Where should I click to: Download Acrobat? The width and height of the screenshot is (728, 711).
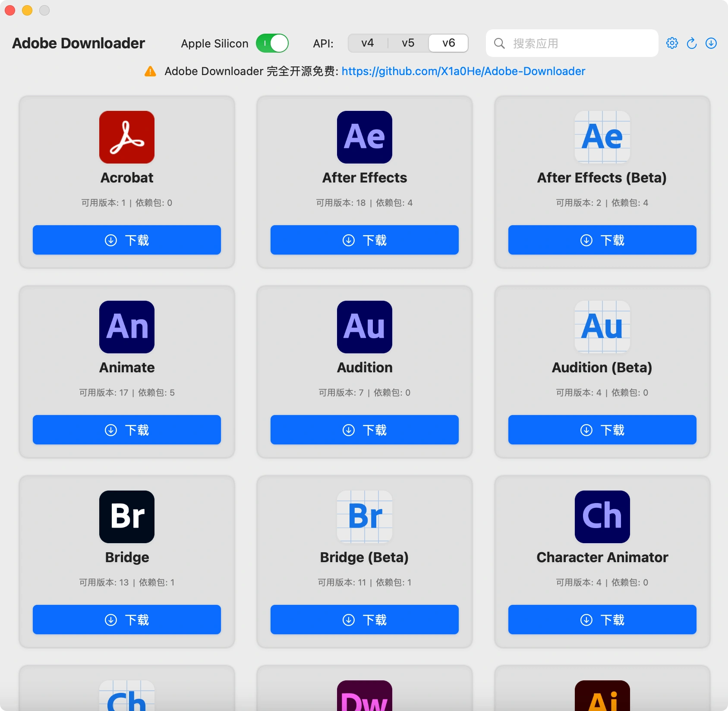point(127,240)
